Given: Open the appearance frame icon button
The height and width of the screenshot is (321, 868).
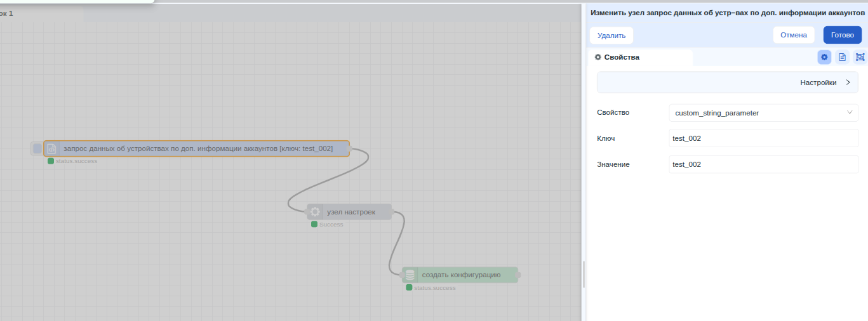Looking at the screenshot, I should coord(860,57).
